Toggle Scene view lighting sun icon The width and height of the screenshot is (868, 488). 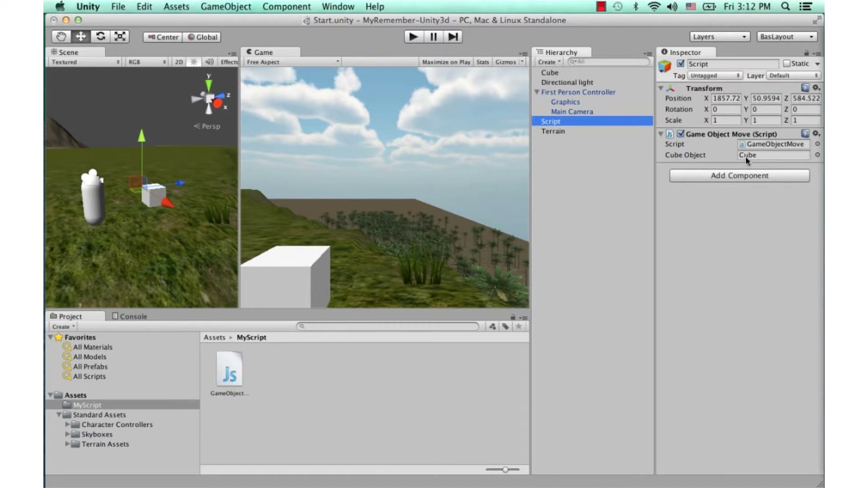pos(193,62)
